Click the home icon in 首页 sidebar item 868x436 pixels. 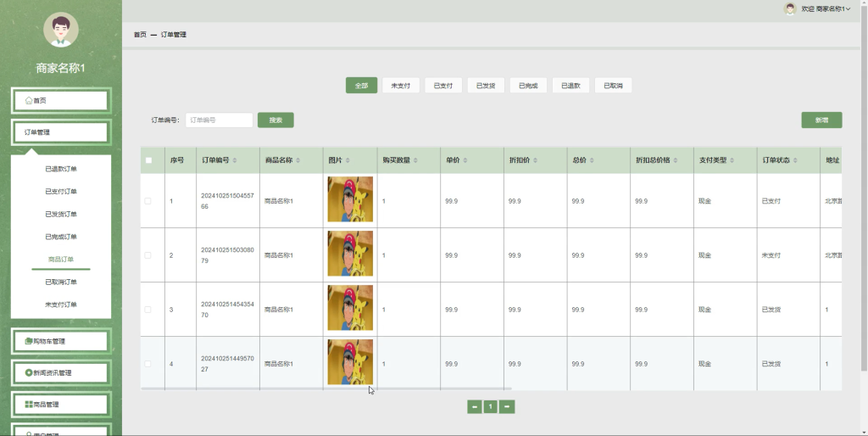coord(29,100)
